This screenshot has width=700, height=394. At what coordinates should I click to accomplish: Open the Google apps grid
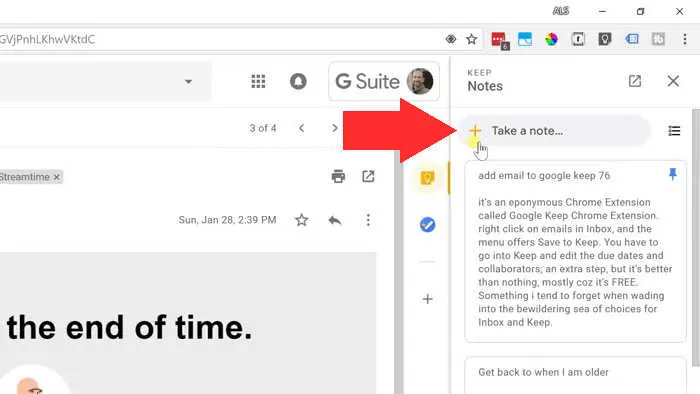pos(258,82)
